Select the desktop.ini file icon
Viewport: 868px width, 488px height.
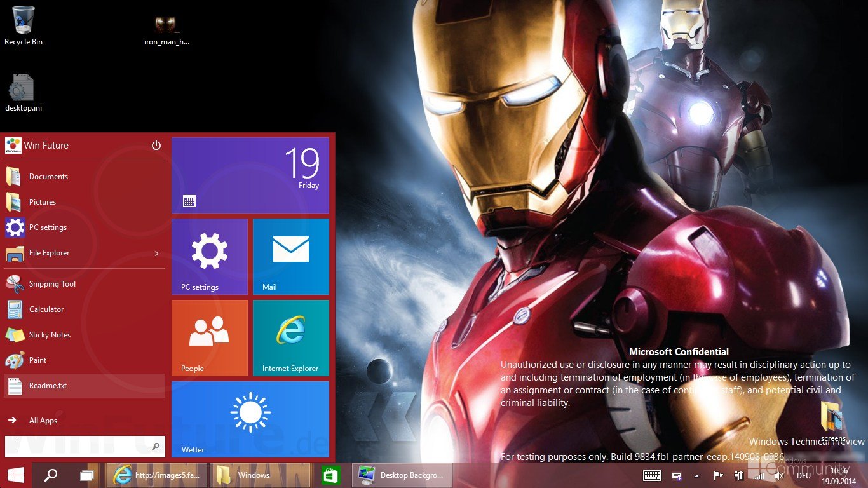click(x=24, y=93)
